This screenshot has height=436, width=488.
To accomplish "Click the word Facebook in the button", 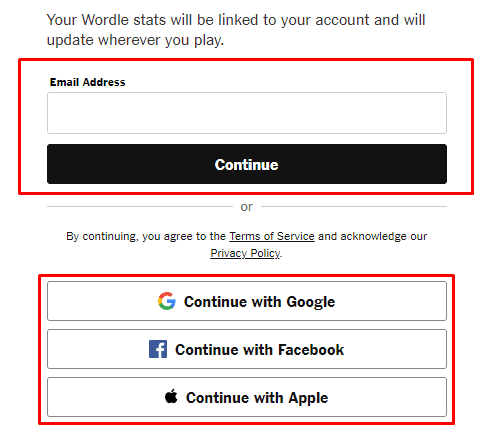I will (x=311, y=350).
